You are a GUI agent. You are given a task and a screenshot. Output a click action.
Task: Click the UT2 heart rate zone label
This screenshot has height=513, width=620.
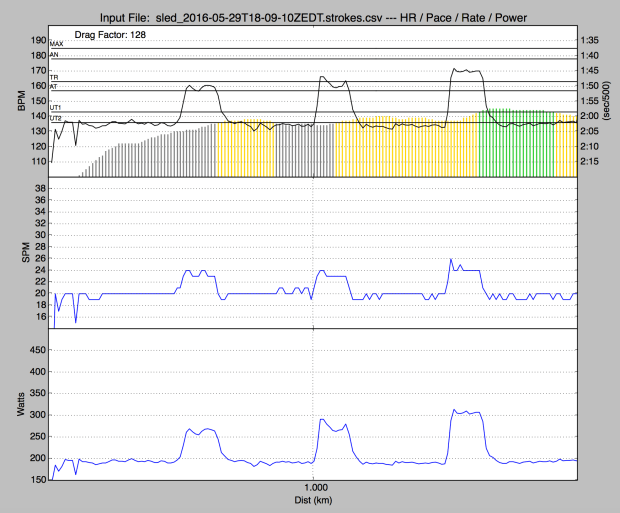[57, 119]
